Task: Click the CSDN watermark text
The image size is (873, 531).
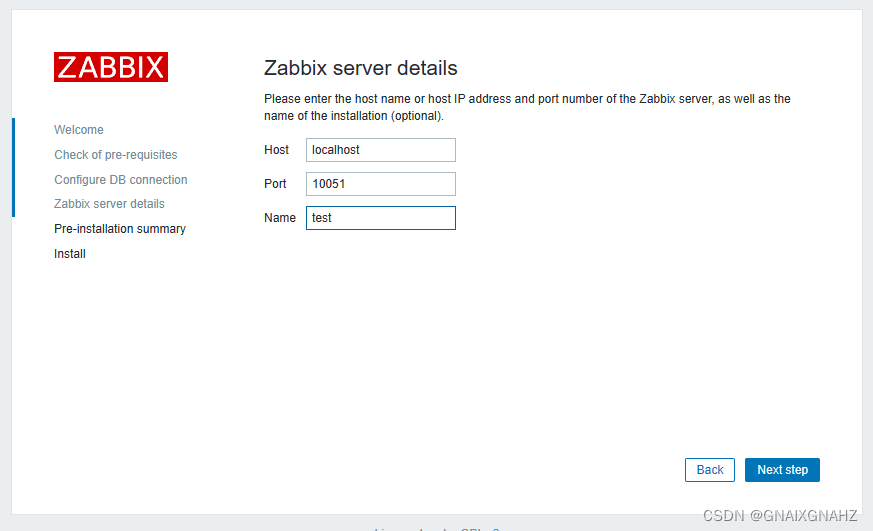Action: [780, 516]
